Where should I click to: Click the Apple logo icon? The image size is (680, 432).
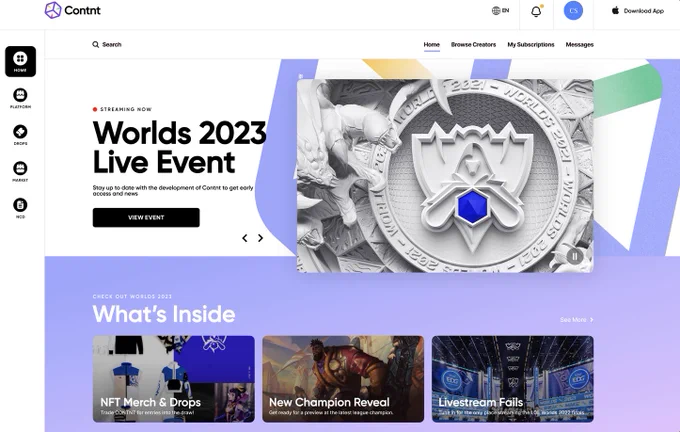(x=615, y=10)
